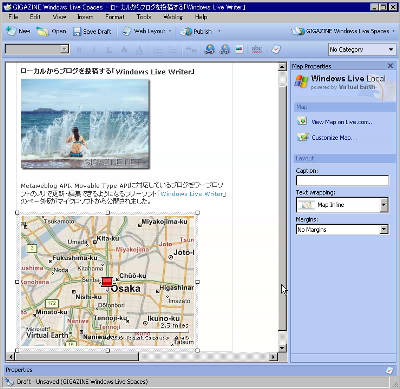Click the View Map on Live.com link
Screen dimensions: 400x389
pyautogui.click(x=342, y=122)
